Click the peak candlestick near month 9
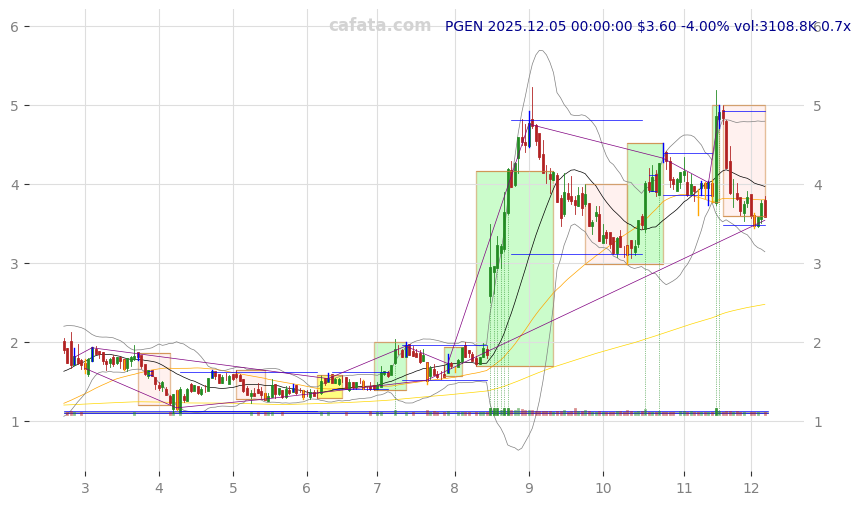 point(531,120)
